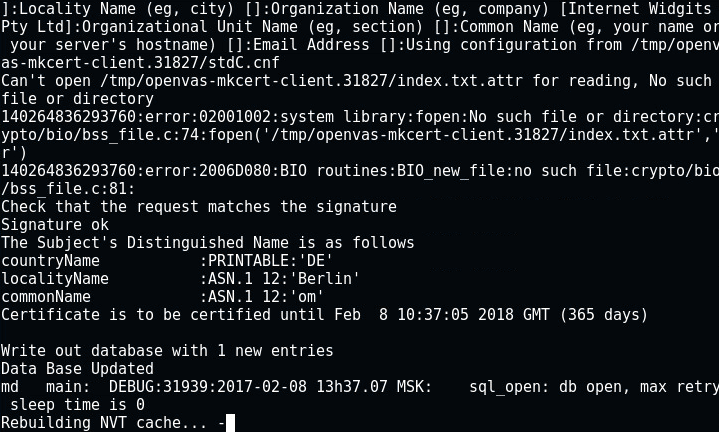Click on the 'countryName' field label
This screenshot has width=719, height=432.
coord(50,261)
